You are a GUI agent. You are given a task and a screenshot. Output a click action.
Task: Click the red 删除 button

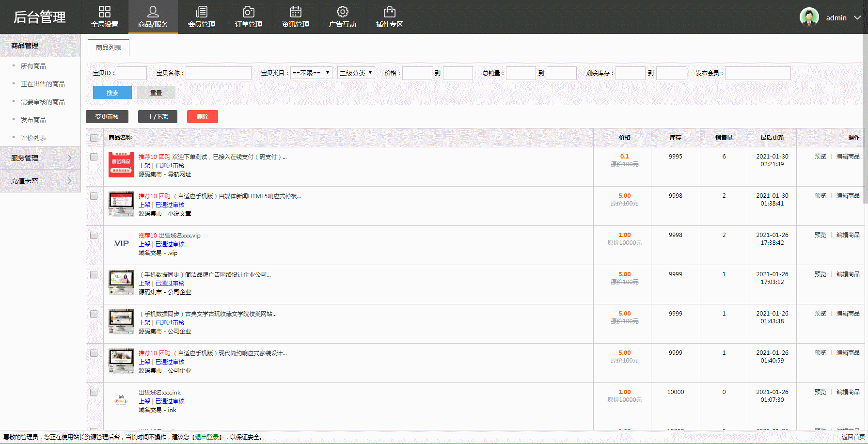pos(203,116)
